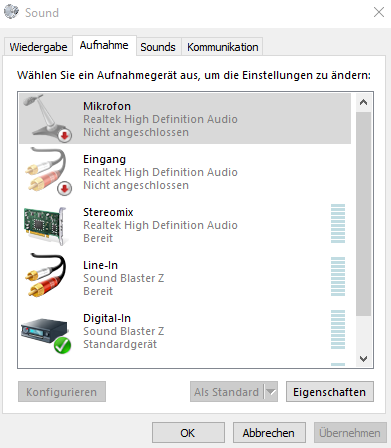Viewport: 391px width, 448px height.
Task: Click the Abbrechen button
Action: [x=269, y=433]
